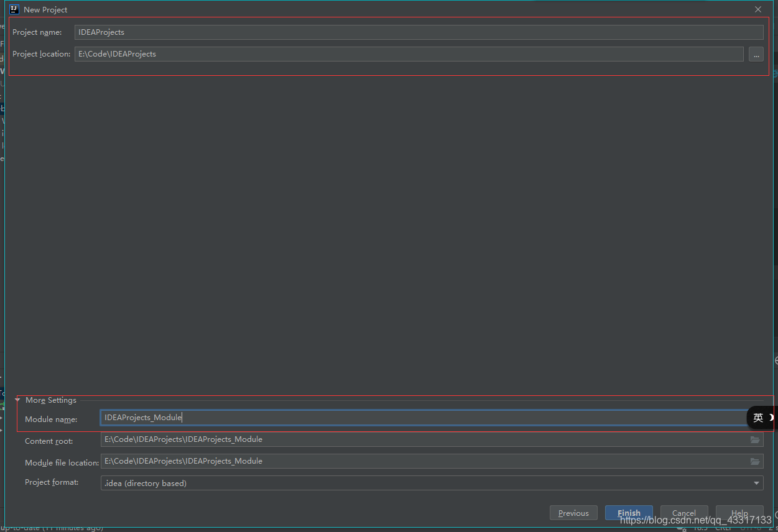This screenshot has height=532, width=778.
Task: Click the input method 英 indicator
Action: click(x=757, y=418)
